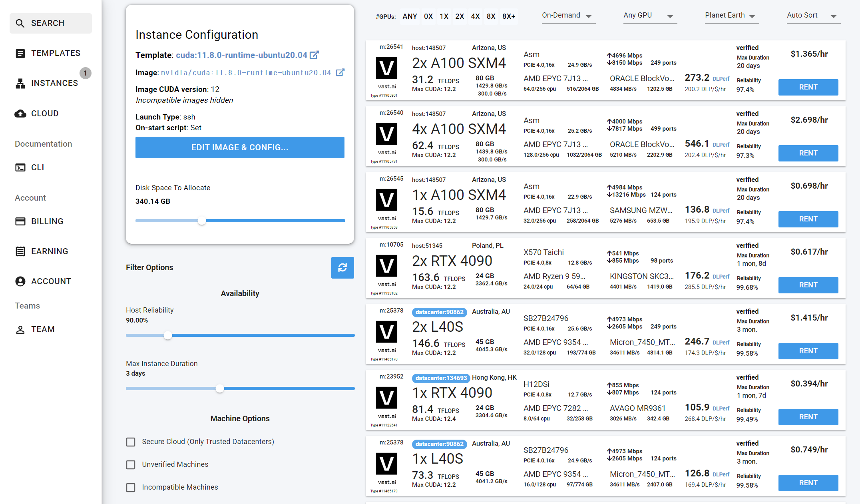
Task: Rent the 4x A100 SXM4 at $2.698/hr
Action: [808, 153]
